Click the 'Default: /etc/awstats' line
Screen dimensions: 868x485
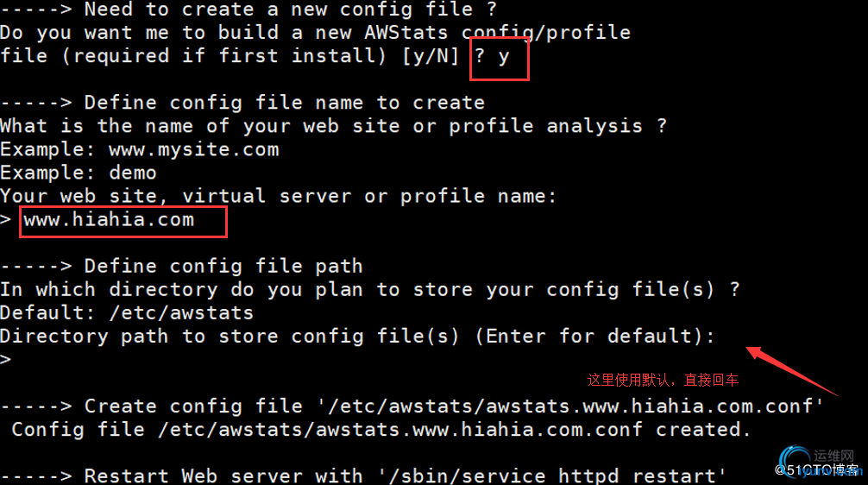point(127,312)
